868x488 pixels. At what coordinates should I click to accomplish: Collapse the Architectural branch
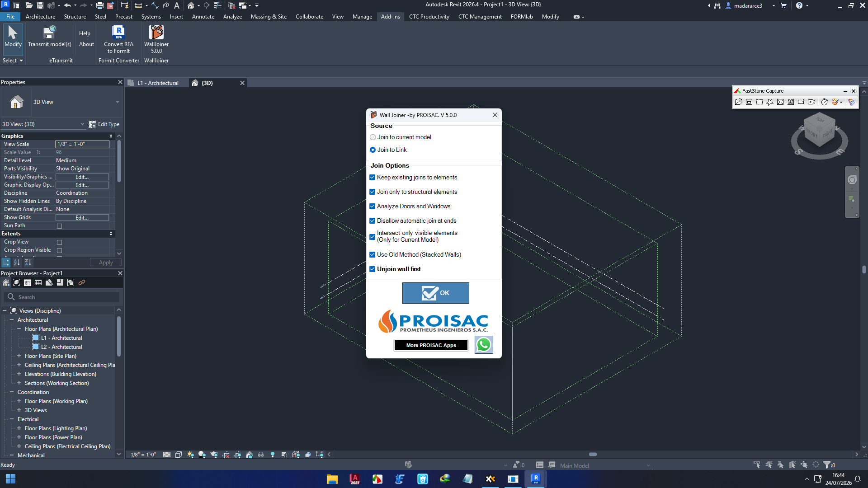[12, 320]
